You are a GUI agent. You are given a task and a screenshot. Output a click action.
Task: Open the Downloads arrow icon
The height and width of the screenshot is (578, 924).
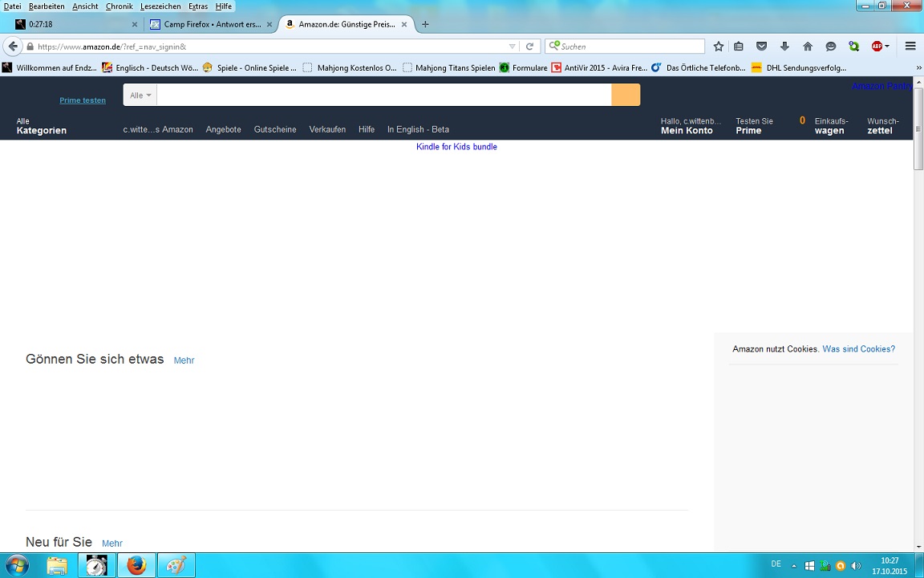pos(784,46)
